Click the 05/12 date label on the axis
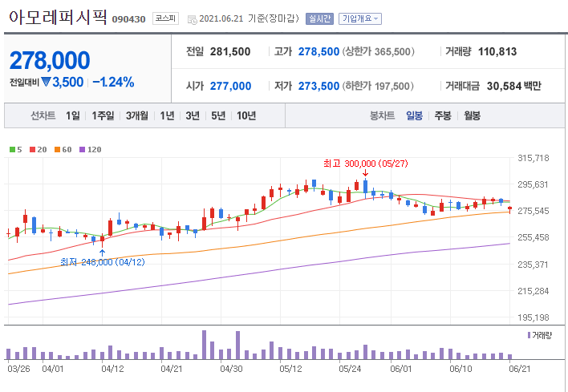The height and width of the screenshot is (392, 568). point(290,370)
